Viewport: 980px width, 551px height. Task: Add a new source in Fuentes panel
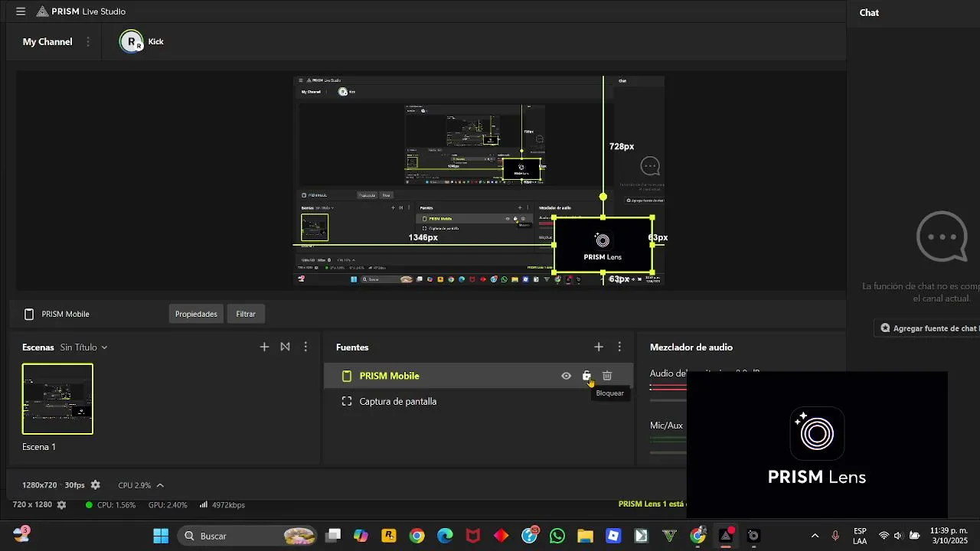pos(599,347)
